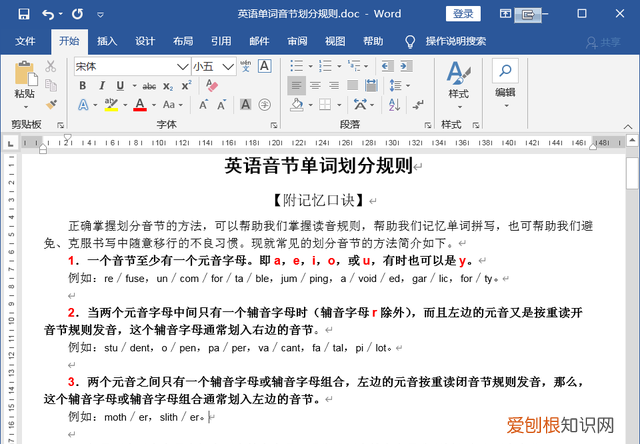The image size is (640, 444).
Task: Switch to the 引用 tab
Action: click(x=221, y=41)
